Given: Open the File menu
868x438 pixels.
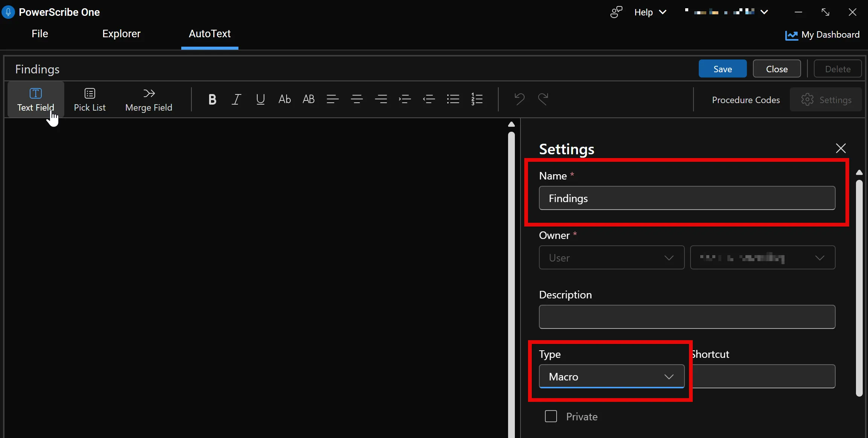Looking at the screenshot, I should [40, 34].
